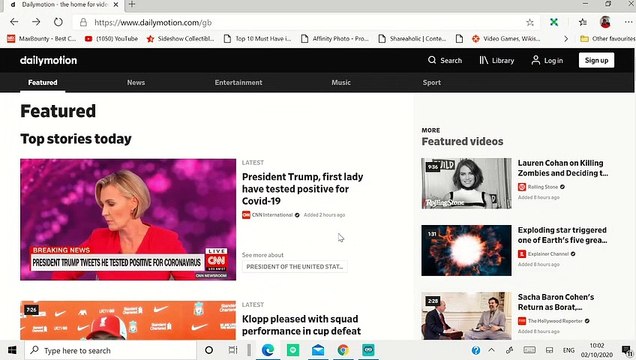
Task: Open the notification centre icon
Action: click(627, 350)
